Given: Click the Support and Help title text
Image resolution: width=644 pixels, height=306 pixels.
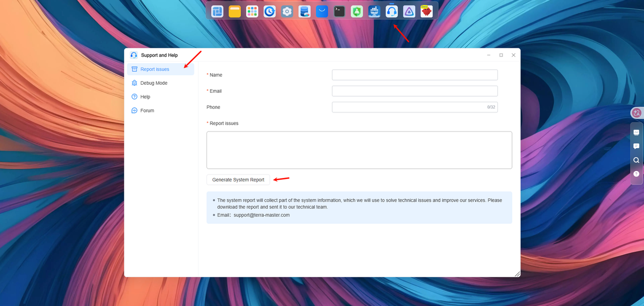Looking at the screenshot, I should click(x=159, y=55).
